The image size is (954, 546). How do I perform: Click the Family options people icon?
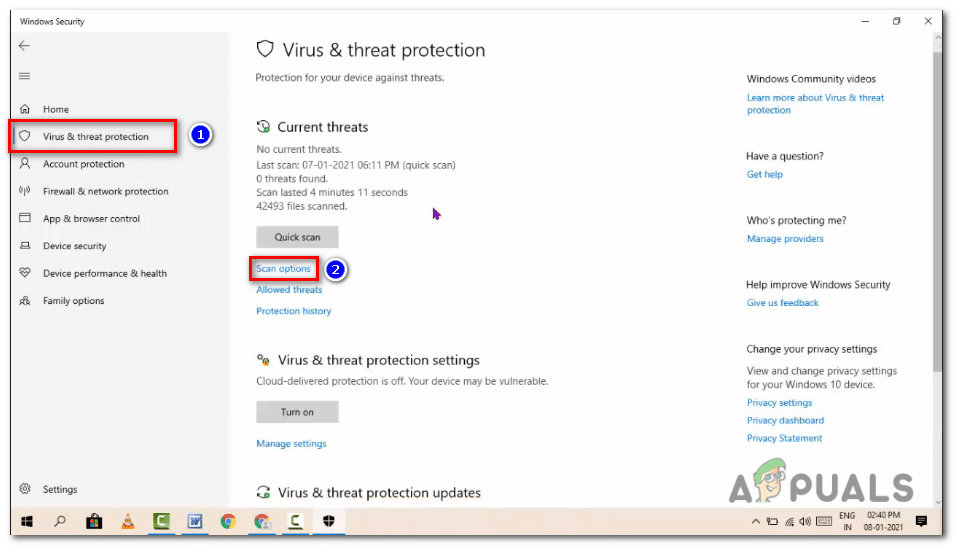[25, 301]
